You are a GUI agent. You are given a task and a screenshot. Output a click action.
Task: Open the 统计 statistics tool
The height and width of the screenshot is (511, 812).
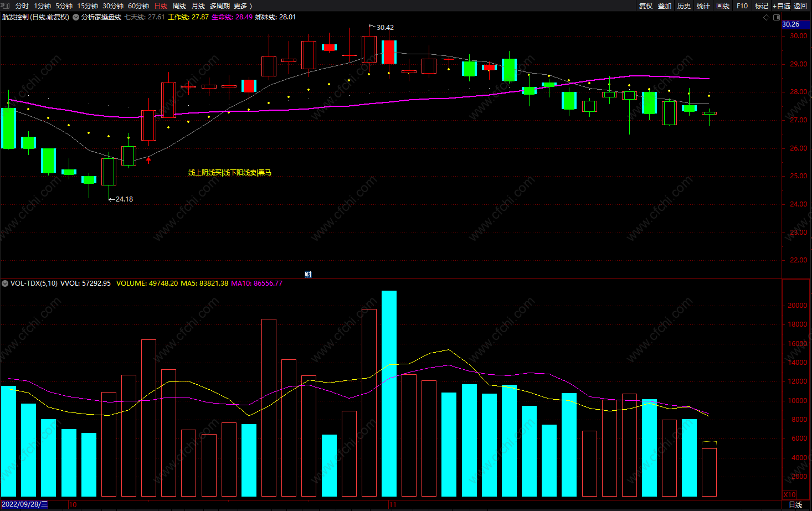(703, 6)
